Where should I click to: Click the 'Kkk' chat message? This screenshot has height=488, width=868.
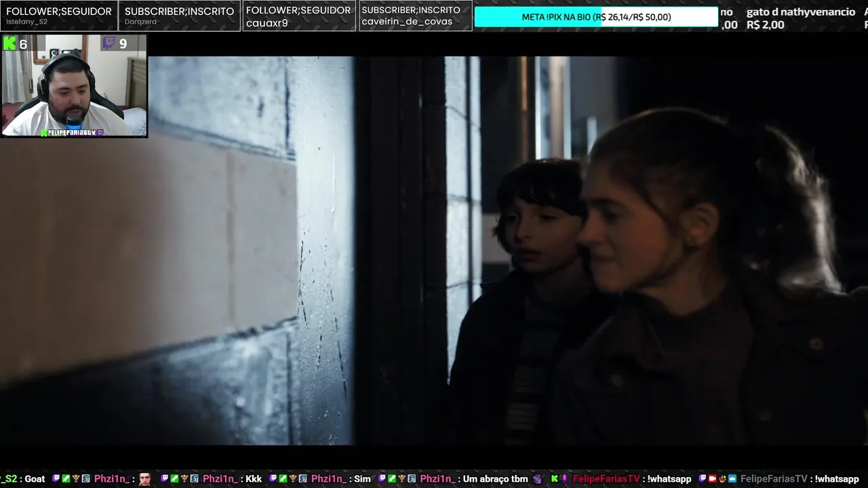(x=254, y=479)
